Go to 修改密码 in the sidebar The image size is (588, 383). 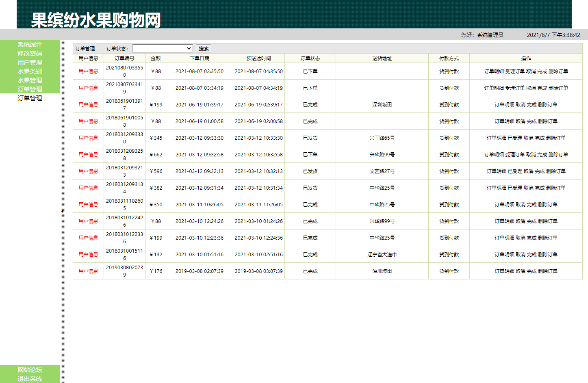click(x=30, y=54)
